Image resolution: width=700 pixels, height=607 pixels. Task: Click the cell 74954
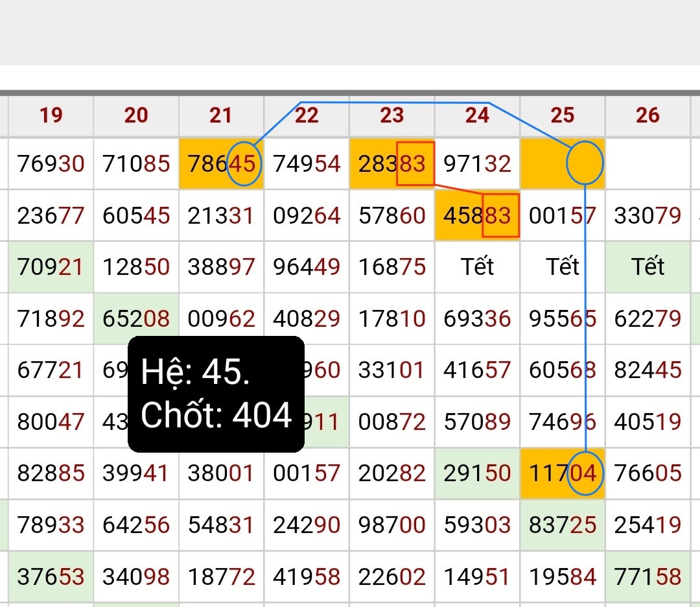(x=307, y=163)
